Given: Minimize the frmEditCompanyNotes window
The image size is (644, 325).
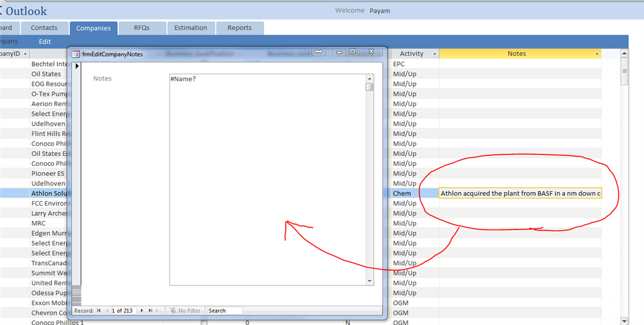Looking at the screenshot, I should click(339, 52).
